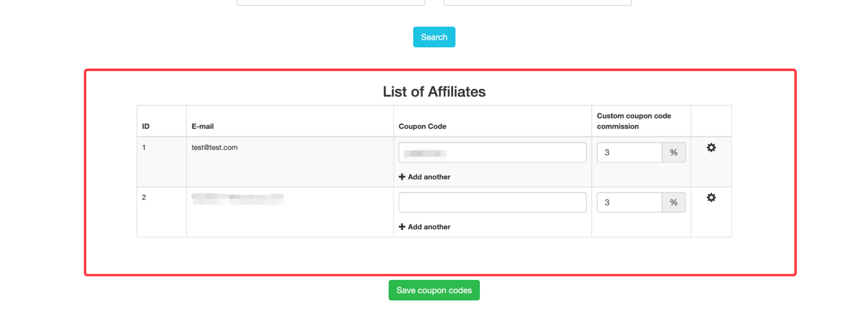Click percent sign addon in row 1
Image resolution: width=868 pixels, height=316 pixels.
[x=673, y=152]
